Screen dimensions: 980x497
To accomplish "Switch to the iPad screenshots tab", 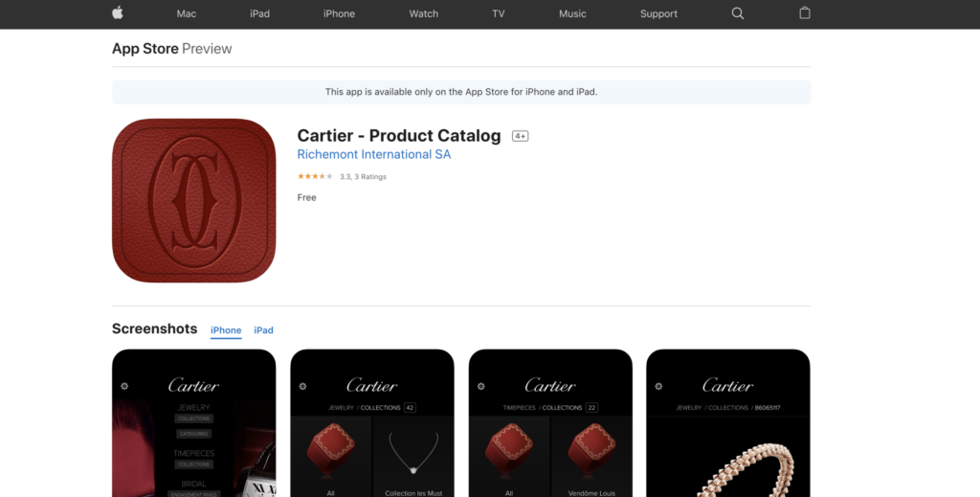I will click(x=263, y=330).
